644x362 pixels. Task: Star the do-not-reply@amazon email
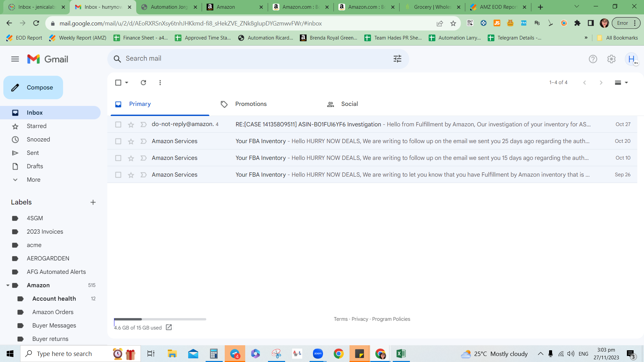click(x=131, y=125)
